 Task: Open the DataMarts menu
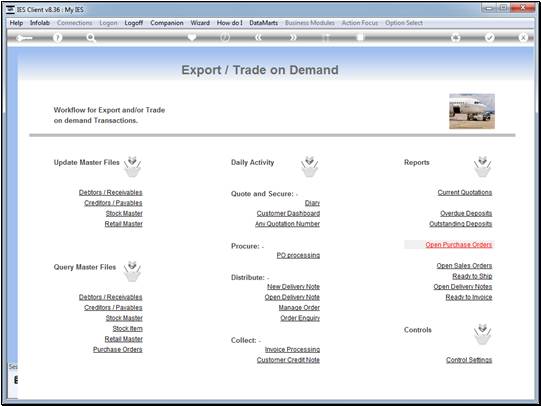point(263,23)
